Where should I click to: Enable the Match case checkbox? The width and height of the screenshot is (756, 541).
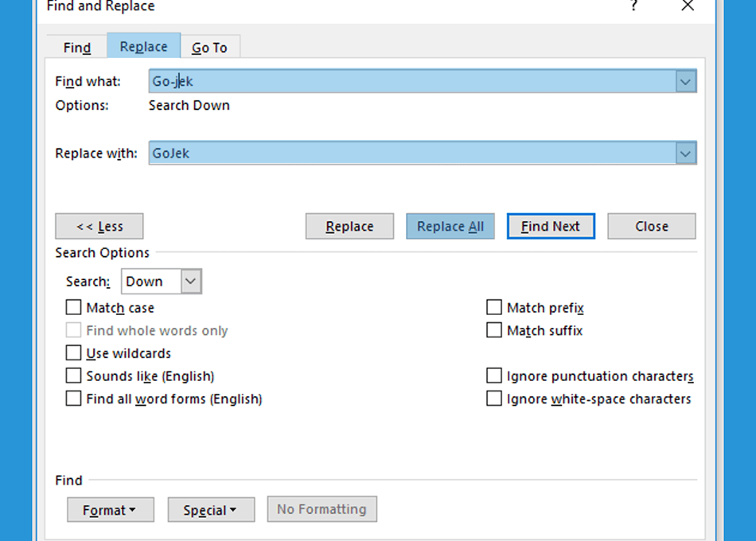point(73,307)
